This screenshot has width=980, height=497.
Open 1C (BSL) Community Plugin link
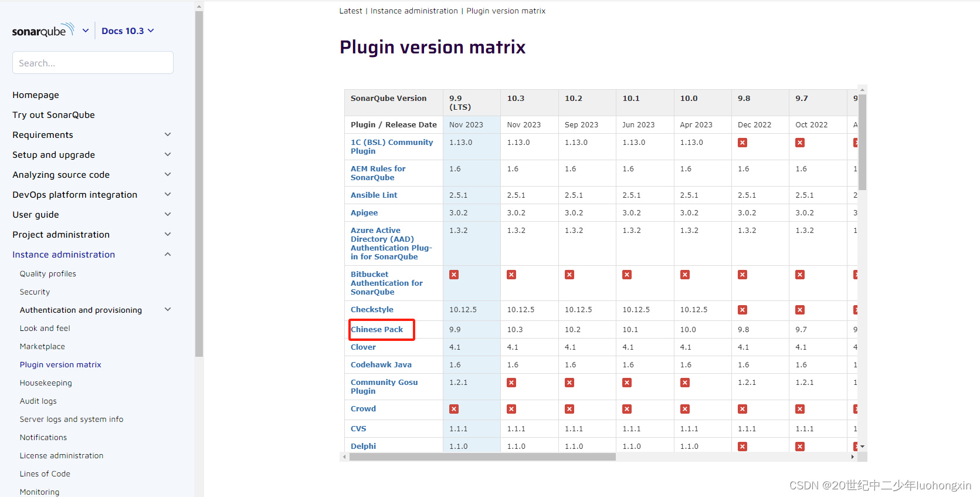click(x=392, y=147)
